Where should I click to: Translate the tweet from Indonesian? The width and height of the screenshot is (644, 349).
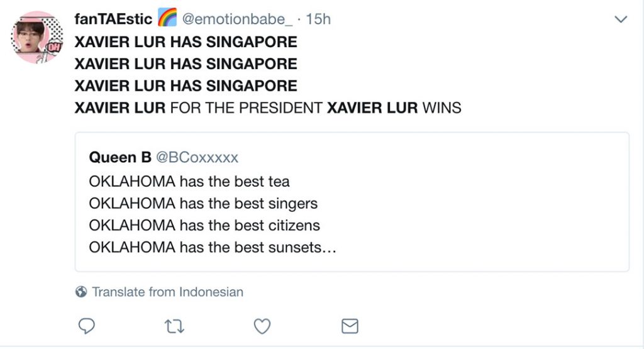point(167,292)
